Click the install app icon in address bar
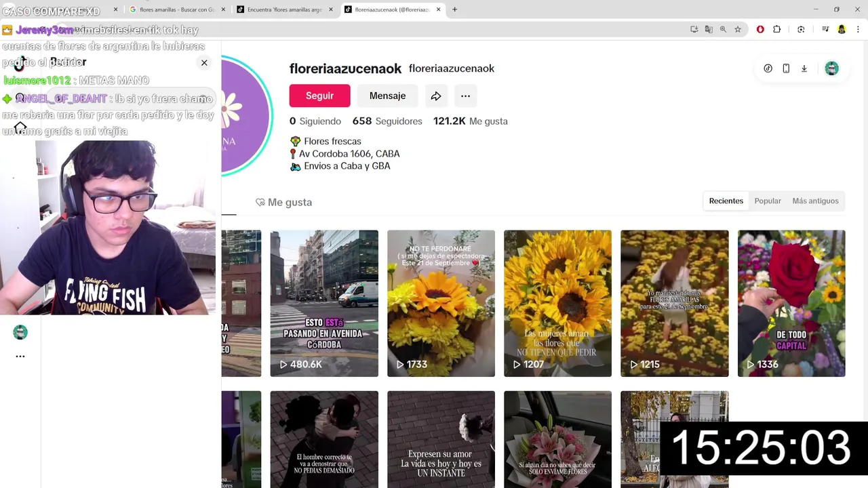Image resolution: width=868 pixels, height=488 pixels. coord(694,29)
